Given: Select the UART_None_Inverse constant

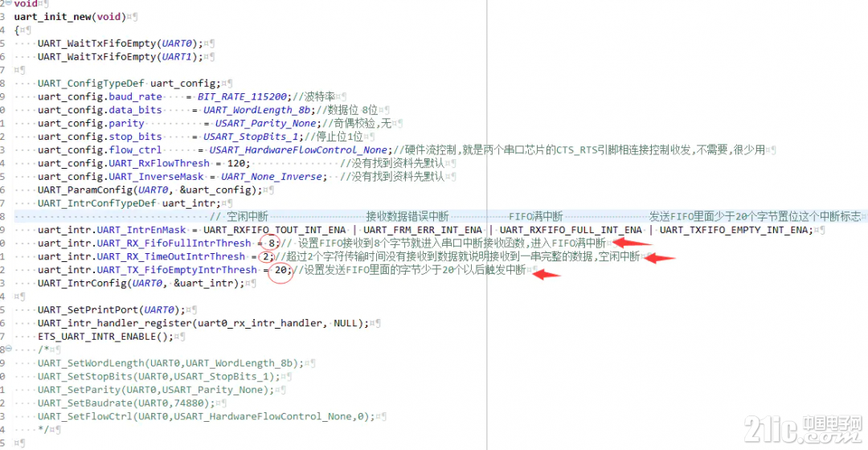Looking at the screenshot, I should point(272,176).
